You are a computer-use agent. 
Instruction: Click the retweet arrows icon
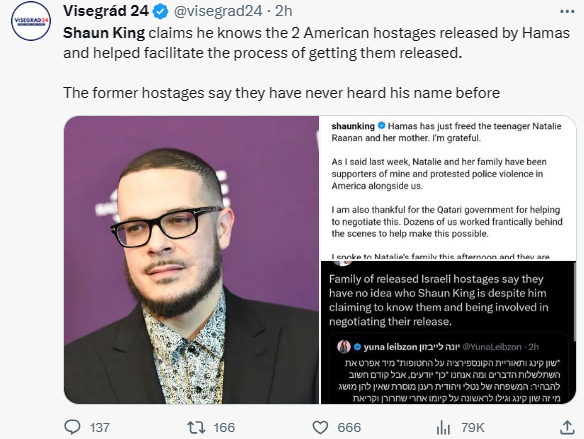coord(196,427)
